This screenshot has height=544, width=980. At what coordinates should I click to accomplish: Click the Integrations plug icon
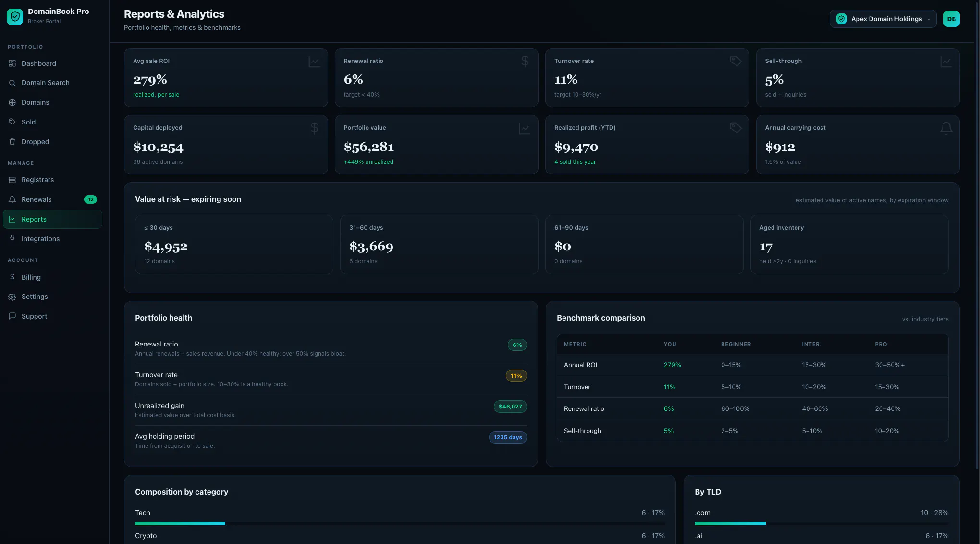click(12, 239)
